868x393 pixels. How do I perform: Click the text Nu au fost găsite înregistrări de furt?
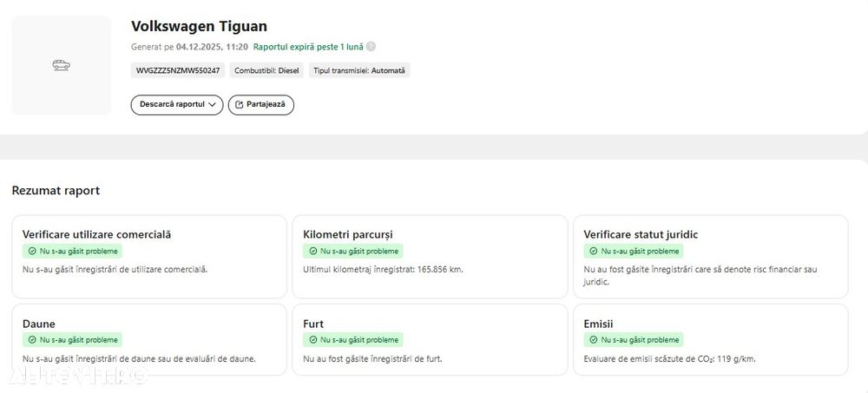tap(372, 358)
